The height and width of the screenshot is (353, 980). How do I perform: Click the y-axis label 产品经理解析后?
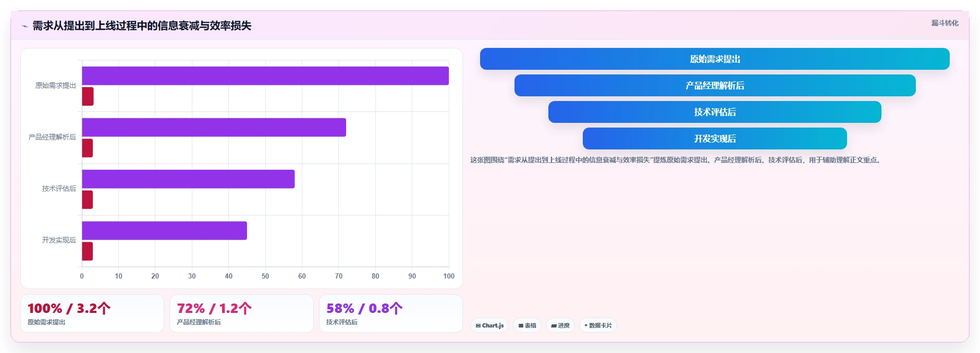pos(52,137)
